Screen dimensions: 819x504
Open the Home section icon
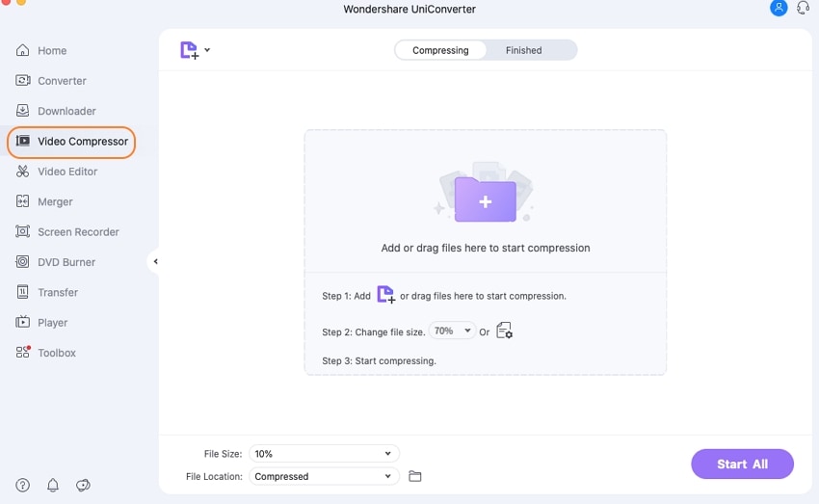click(22, 50)
